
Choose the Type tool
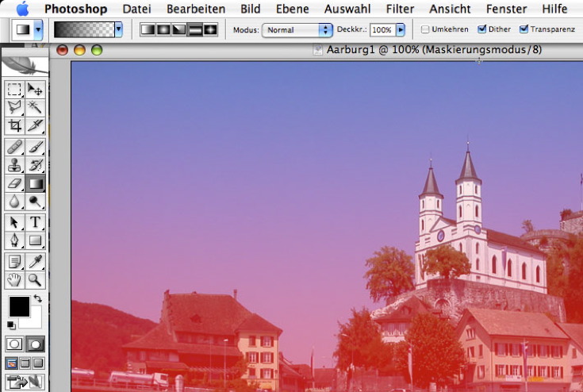(35, 222)
